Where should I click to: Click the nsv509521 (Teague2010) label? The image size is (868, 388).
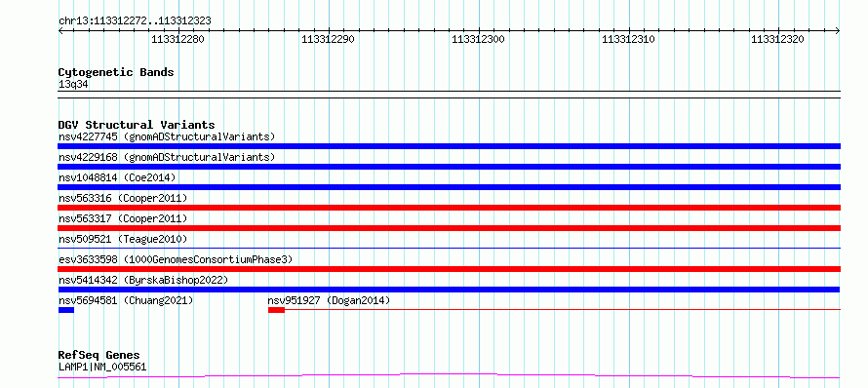123,239
